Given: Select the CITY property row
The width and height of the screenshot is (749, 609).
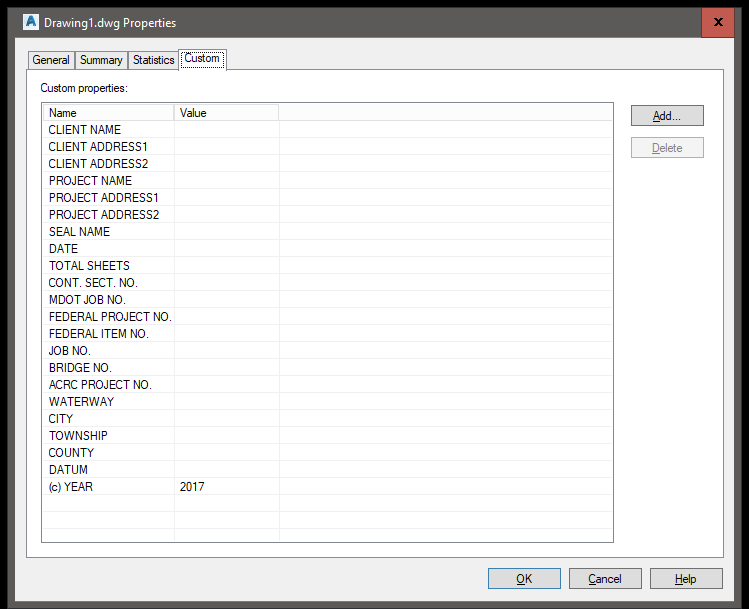Looking at the screenshot, I should 327,418.
